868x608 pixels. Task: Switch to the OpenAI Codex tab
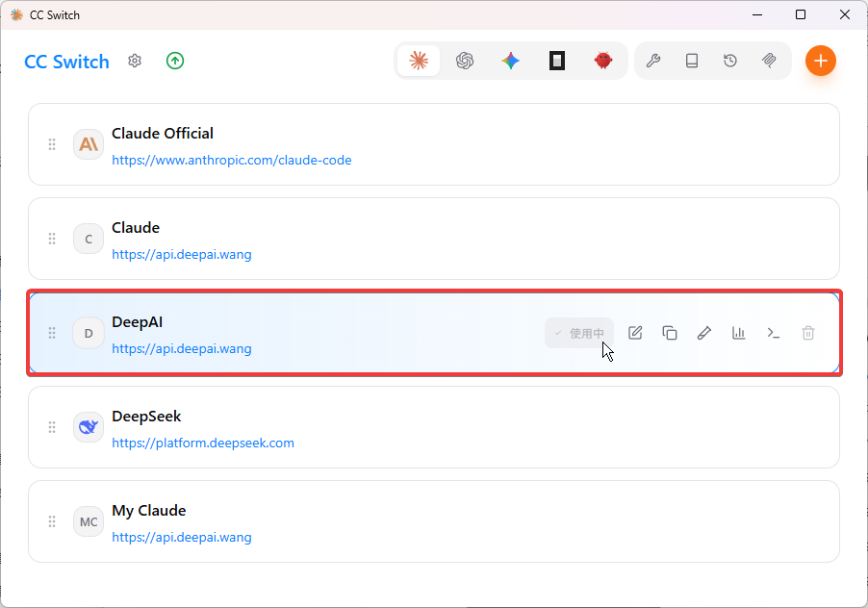[465, 61]
